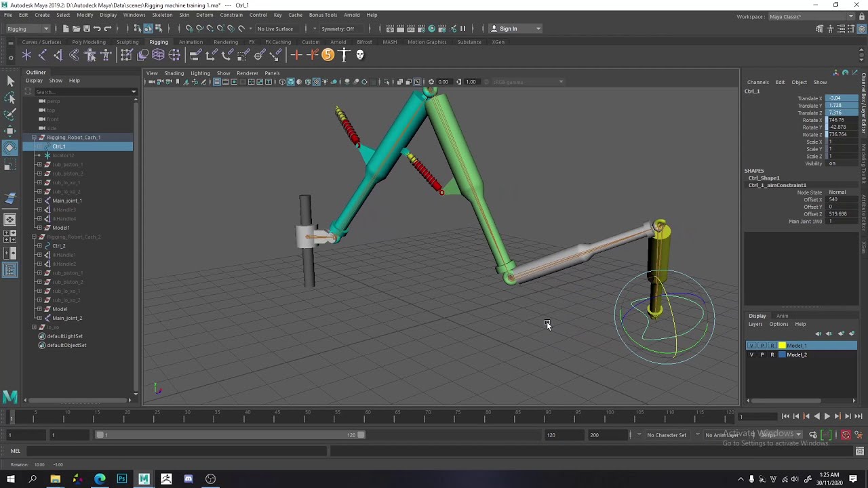
Task: Select the Create Locator shelf icon
Action: (26, 55)
